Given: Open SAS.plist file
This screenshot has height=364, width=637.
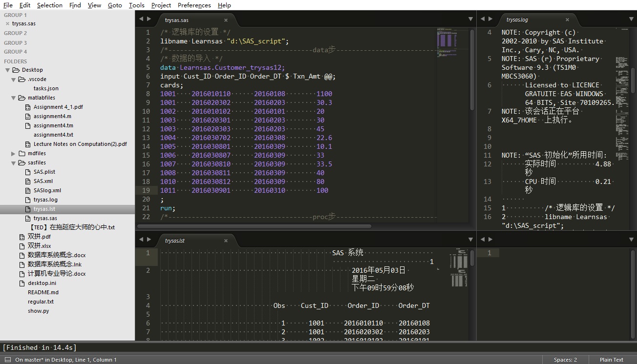Looking at the screenshot, I should pyautogui.click(x=44, y=172).
